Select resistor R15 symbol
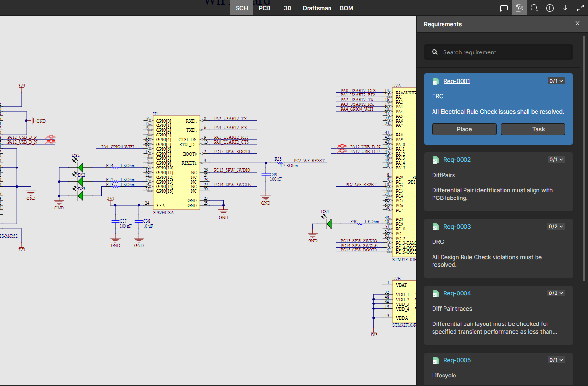Viewport: 588px width, 386px height. [x=279, y=163]
